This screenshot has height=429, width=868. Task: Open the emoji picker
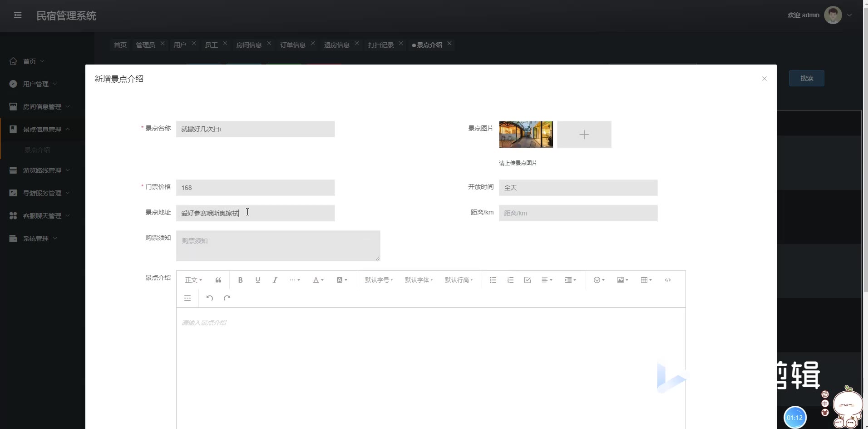(x=599, y=280)
